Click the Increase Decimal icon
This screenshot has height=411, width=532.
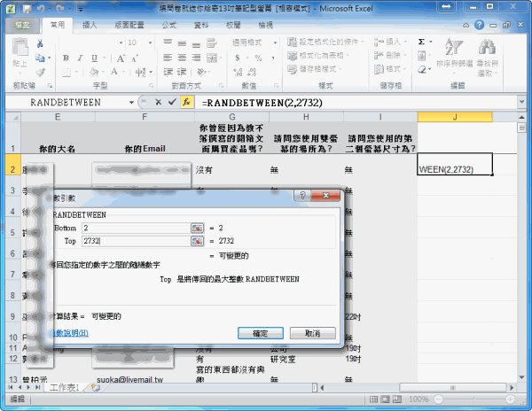[238, 72]
